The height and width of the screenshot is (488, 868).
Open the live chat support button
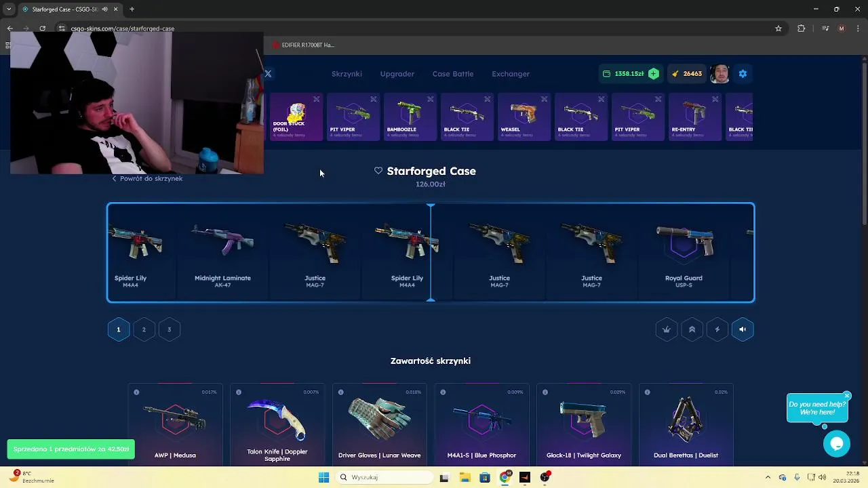[837, 444]
